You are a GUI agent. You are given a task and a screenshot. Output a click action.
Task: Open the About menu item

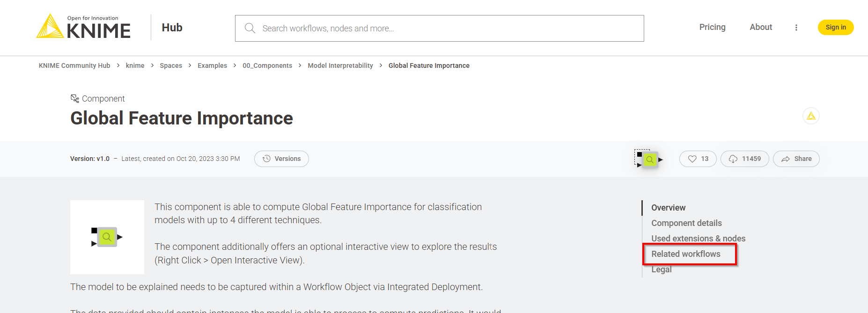pos(761,27)
